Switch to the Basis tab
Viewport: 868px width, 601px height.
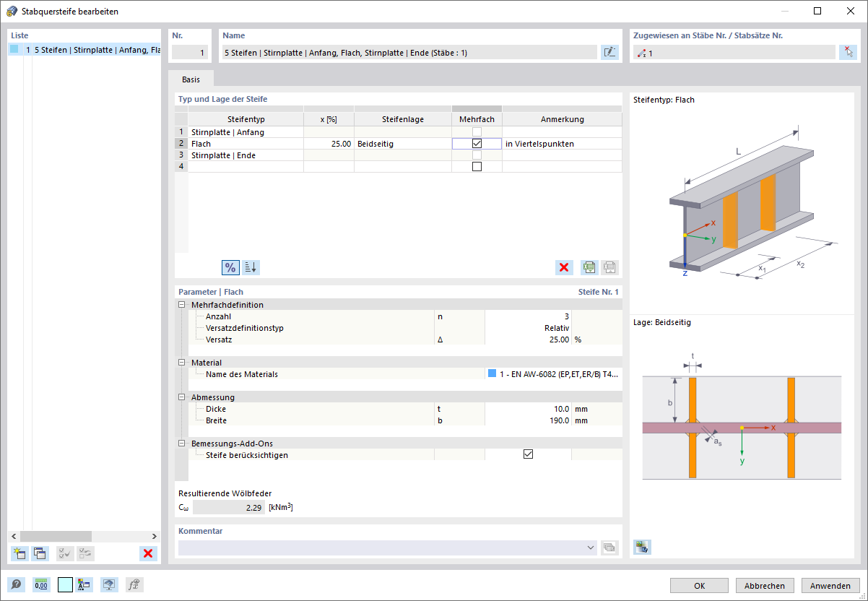pyautogui.click(x=191, y=79)
